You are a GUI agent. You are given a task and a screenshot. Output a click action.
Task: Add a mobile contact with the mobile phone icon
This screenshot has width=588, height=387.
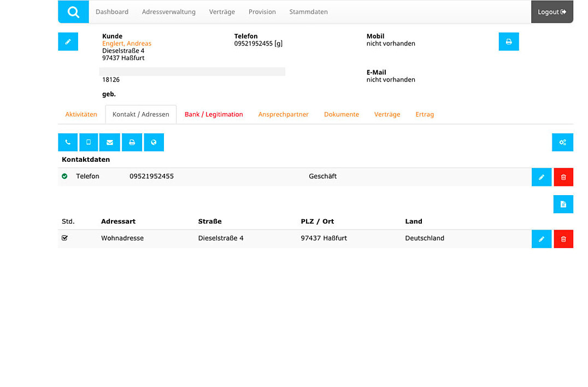click(x=89, y=143)
